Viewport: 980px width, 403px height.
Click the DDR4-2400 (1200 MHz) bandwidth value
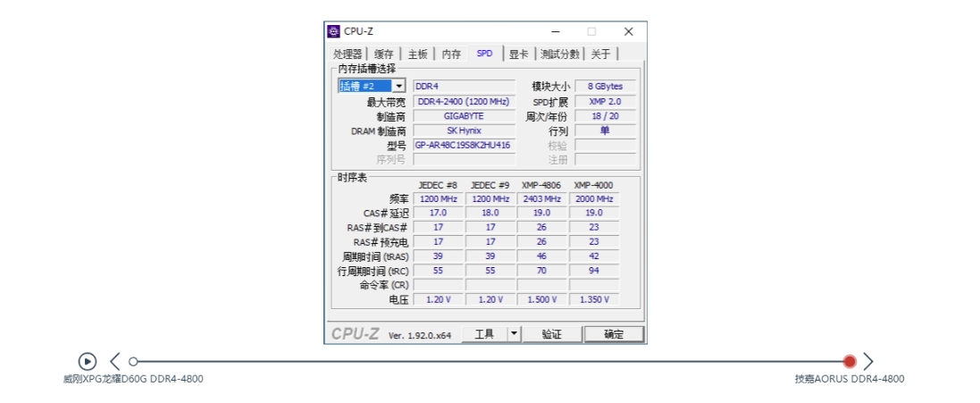[x=464, y=101]
